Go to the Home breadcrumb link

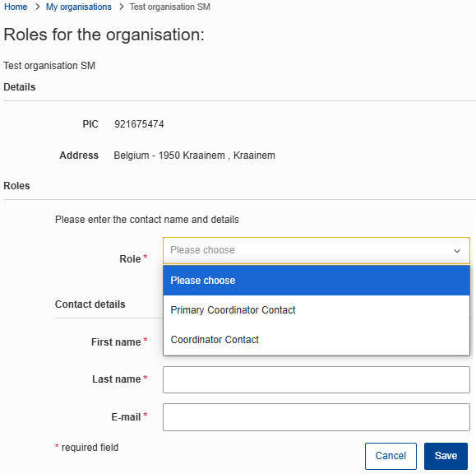coord(16,7)
